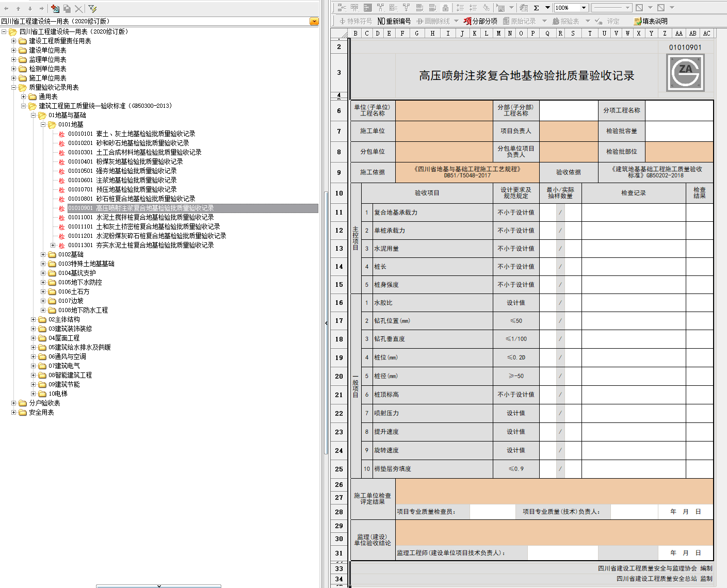Click row header 17 in the sheet
This screenshot has width=727, height=588.
[339, 321]
